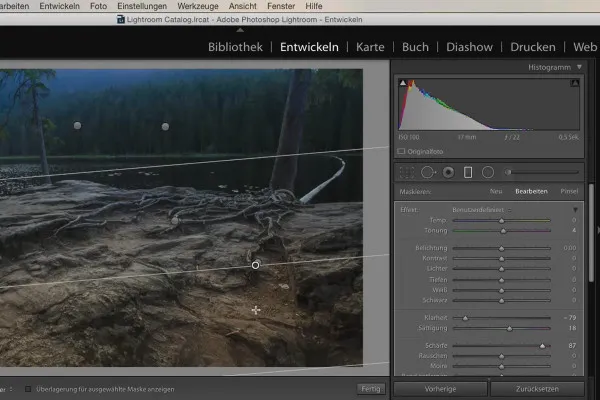Activate the Red Eye Correction tool

448,173
